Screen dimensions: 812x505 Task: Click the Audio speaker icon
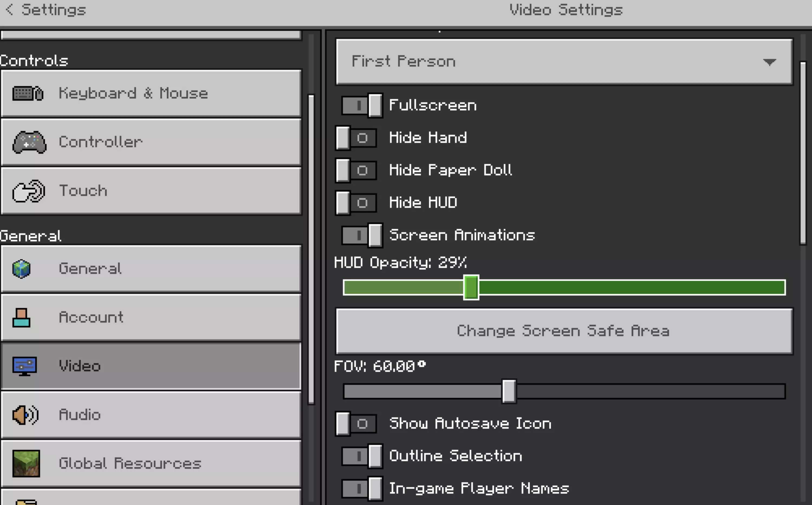(x=25, y=415)
